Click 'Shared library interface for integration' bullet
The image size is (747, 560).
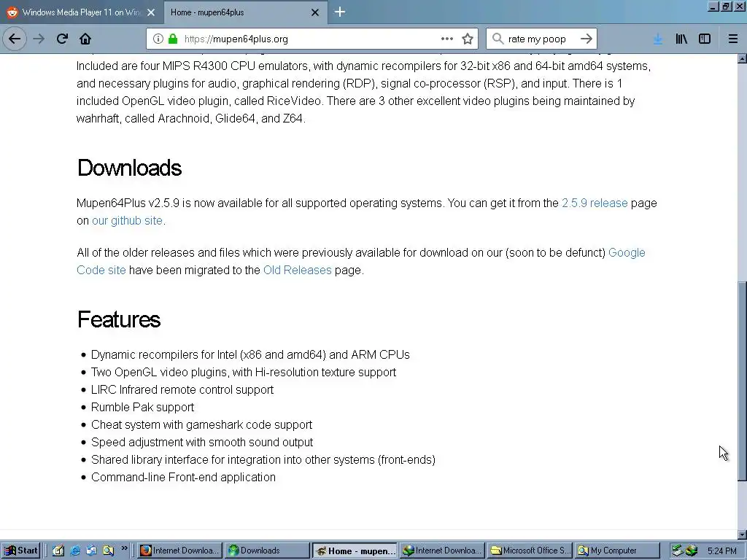263,459
